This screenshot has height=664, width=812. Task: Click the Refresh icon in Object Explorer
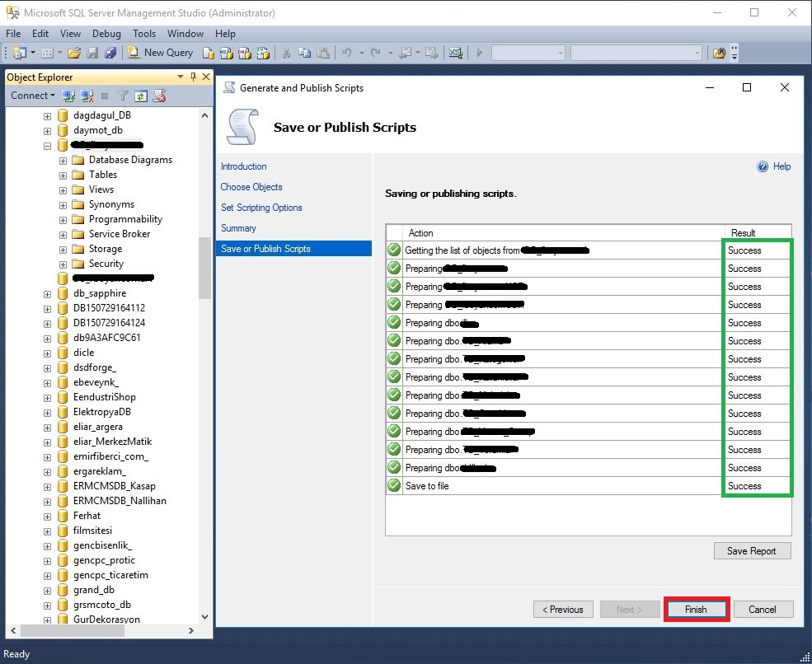141,96
